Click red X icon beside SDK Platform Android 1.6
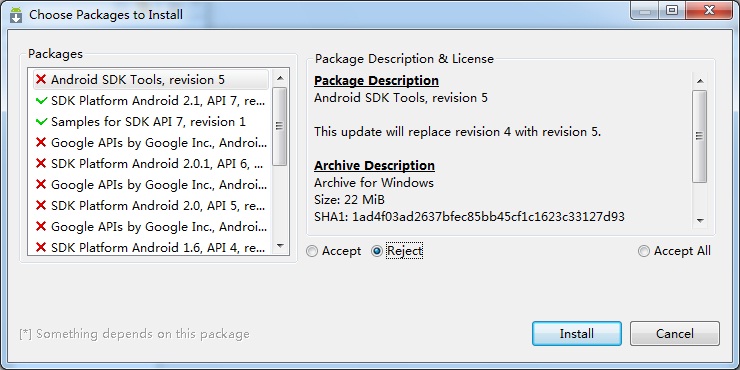The image size is (740, 370). pos(41,247)
